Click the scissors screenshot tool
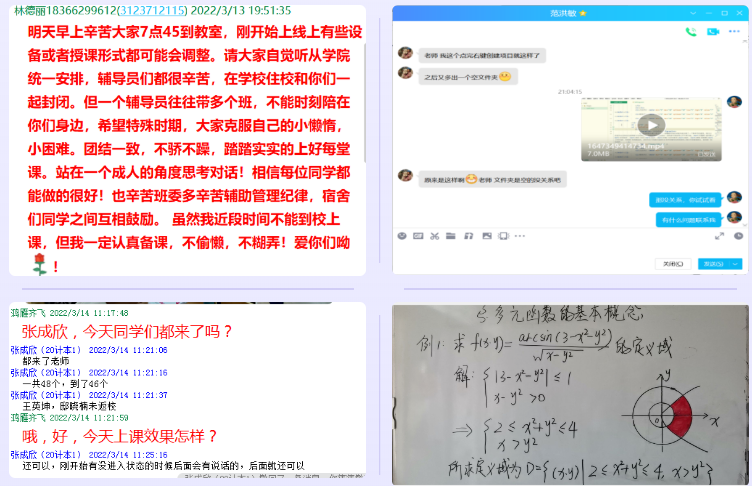The image size is (752, 486). coord(434,236)
